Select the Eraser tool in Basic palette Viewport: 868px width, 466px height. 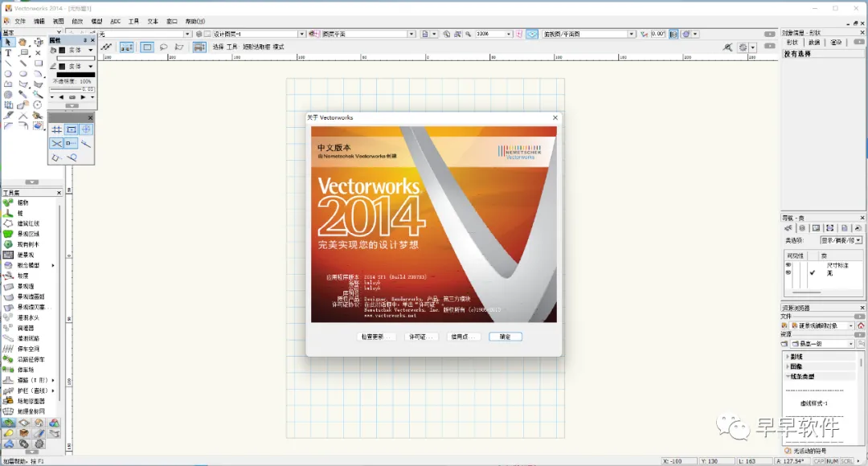coord(38,125)
